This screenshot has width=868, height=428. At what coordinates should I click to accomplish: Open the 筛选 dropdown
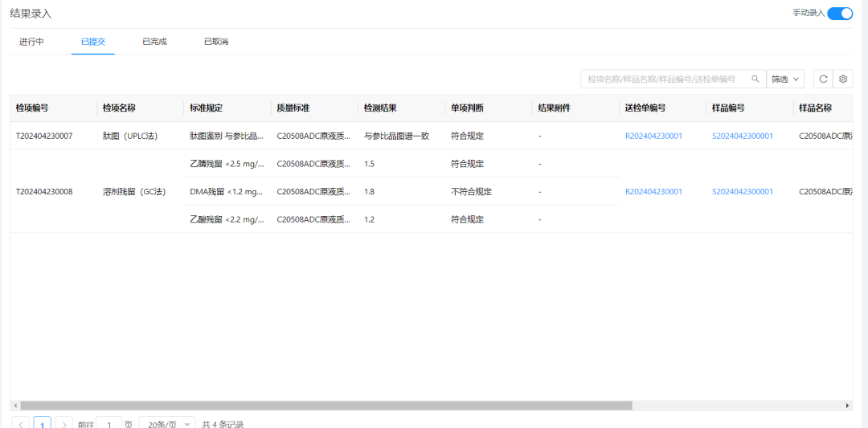click(785, 79)
